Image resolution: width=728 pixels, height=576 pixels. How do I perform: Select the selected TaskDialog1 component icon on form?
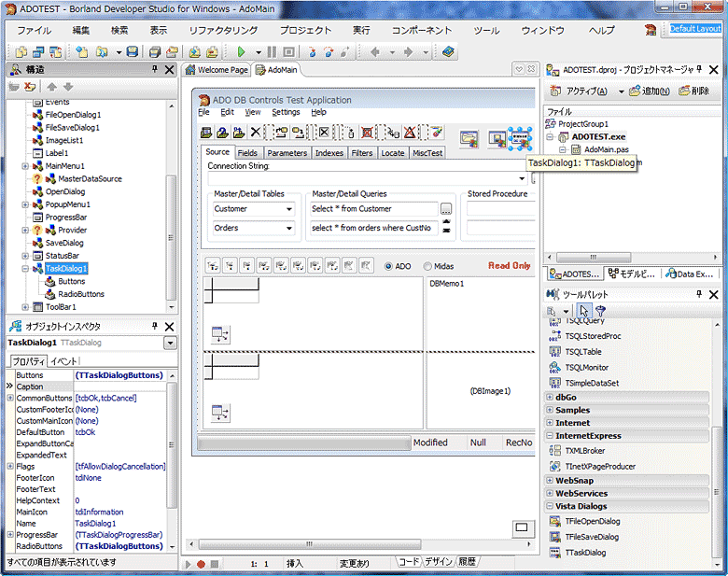point(520,138)
